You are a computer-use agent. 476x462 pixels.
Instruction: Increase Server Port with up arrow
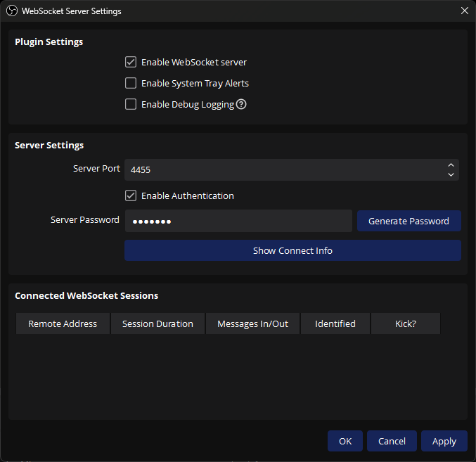pos(451,165)
